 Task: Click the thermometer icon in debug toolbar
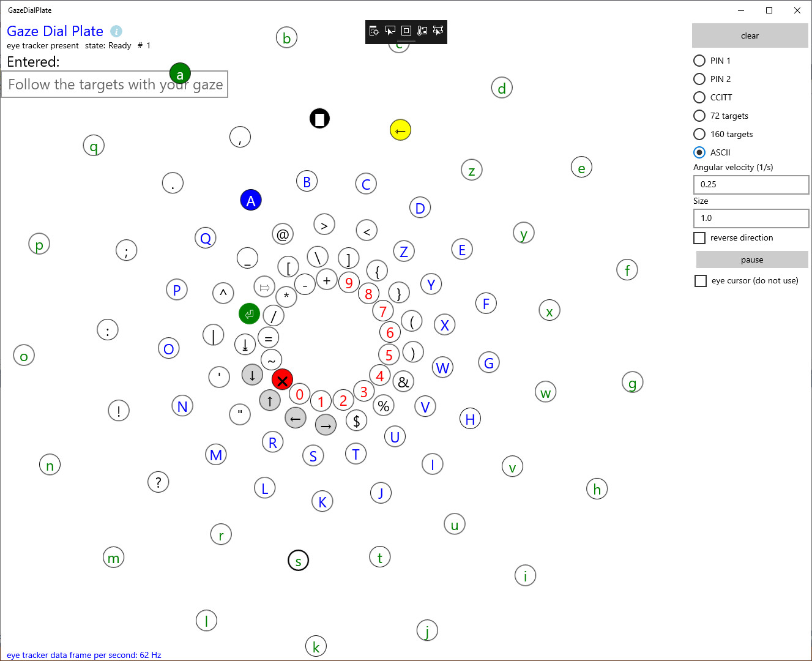coord(422,31)
